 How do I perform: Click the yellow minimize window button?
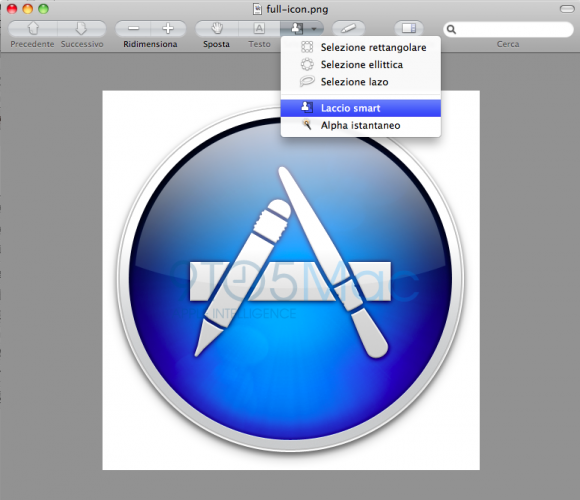tap(28, 9)
